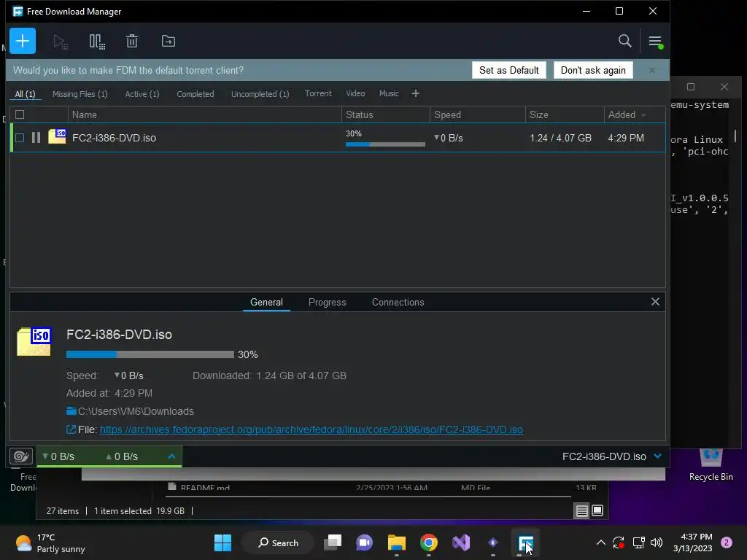Expand the speed panel up arrow
747x560 pixels.
(171, 456)
